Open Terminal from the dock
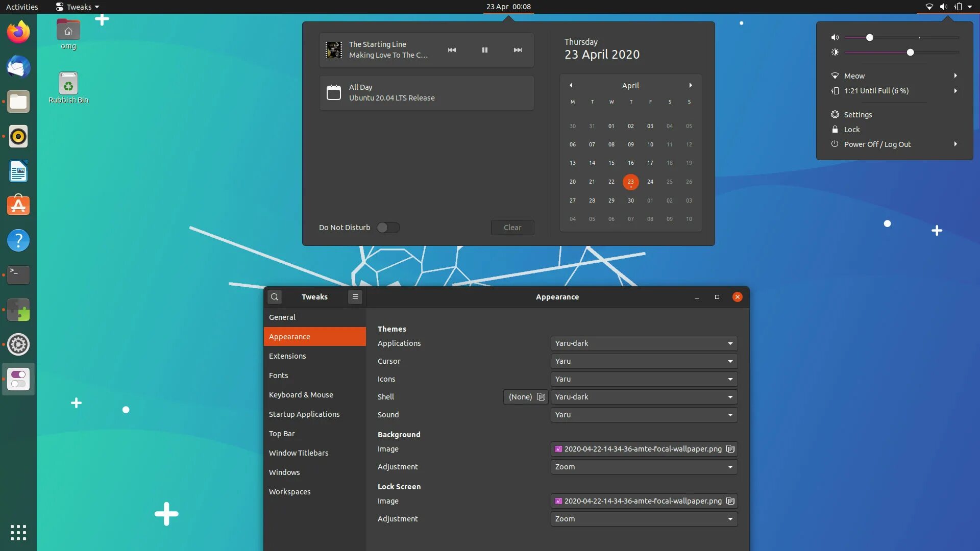The image size is (980, 551). pos(18,275)
